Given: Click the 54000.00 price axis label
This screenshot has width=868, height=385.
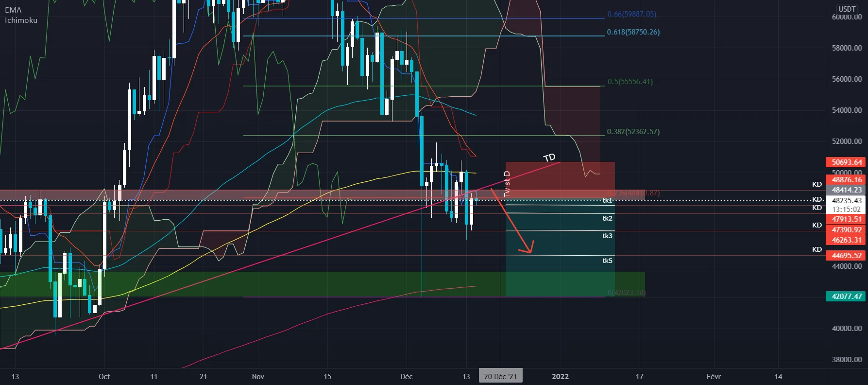Looking at the screenshot, I should pyautogui.click(x=847, y=110).
